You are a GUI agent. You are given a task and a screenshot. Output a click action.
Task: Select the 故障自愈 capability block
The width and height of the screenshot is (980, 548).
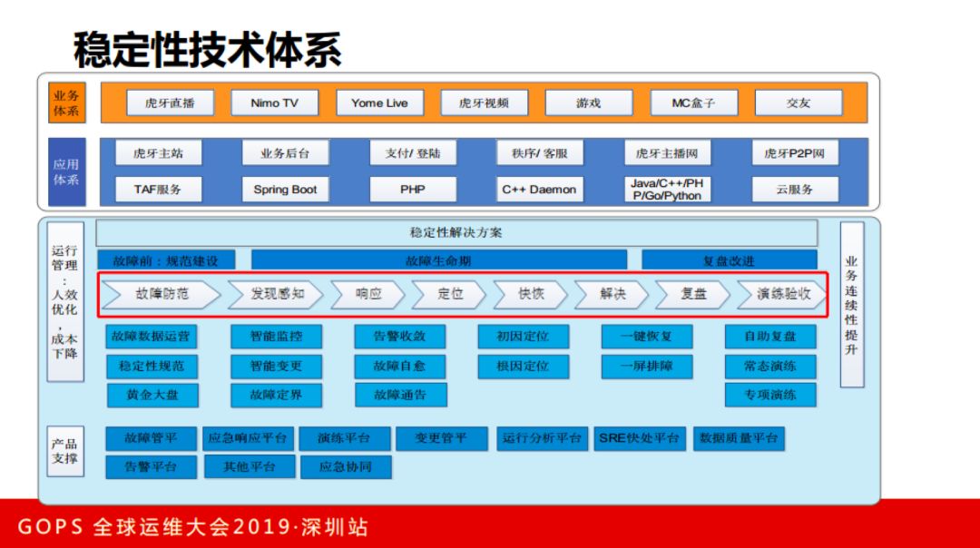click(399, 366)
